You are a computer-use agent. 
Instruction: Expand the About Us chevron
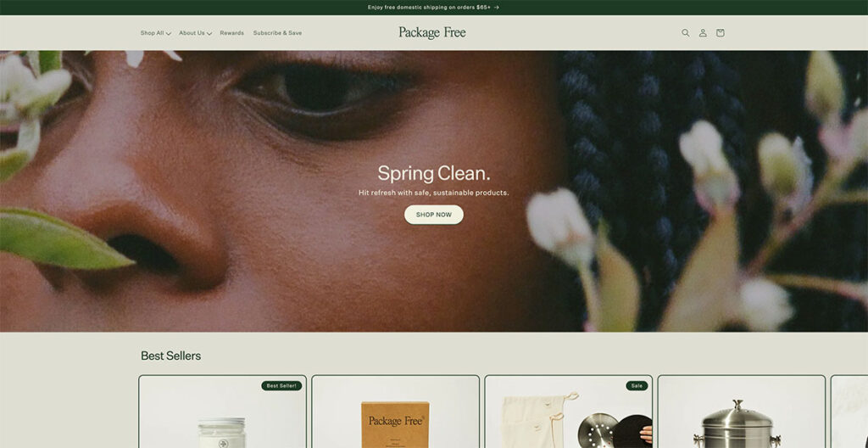pyautogui.click(x=209, y=33)
